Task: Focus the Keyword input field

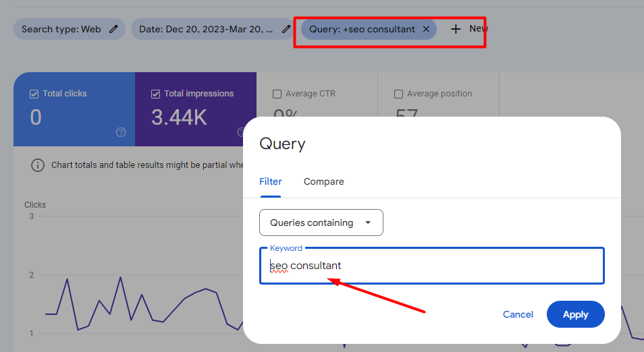Action: pyautogui.click(x=432, y=266)
